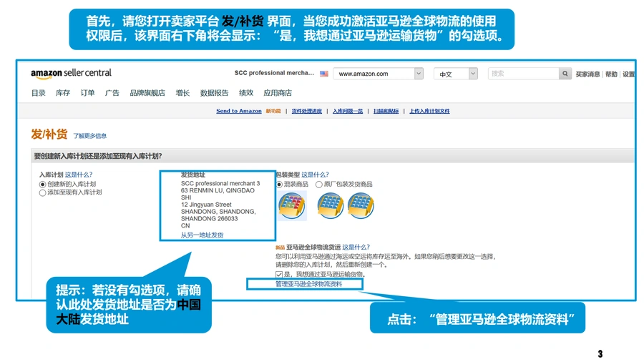The width and height of the screenshot is (644, 362).
Task: Click the address line 63 RENMIN LU, QINGDAO
Action: 218,190
